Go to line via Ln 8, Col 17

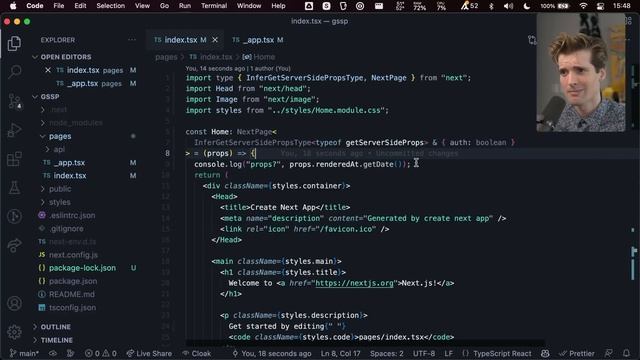pyautogui.click(x=340, y=353)
